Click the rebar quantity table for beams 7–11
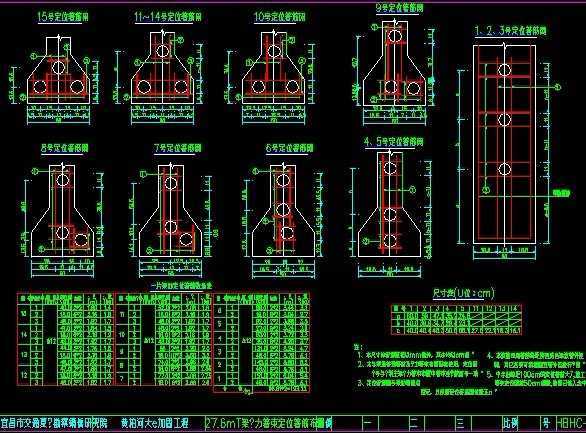The image size is (586, 433). tap(163, 339)
